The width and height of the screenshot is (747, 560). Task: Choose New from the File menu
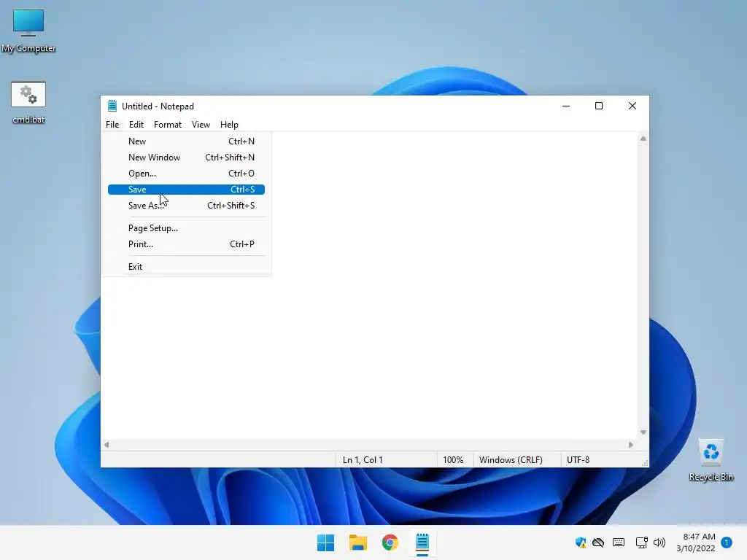point(186,141)
